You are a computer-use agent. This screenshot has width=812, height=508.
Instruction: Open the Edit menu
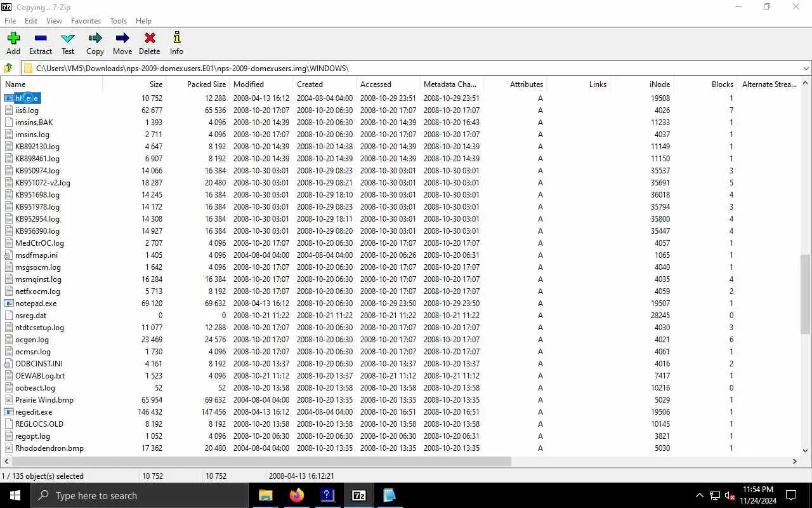[x=31, y=21]
